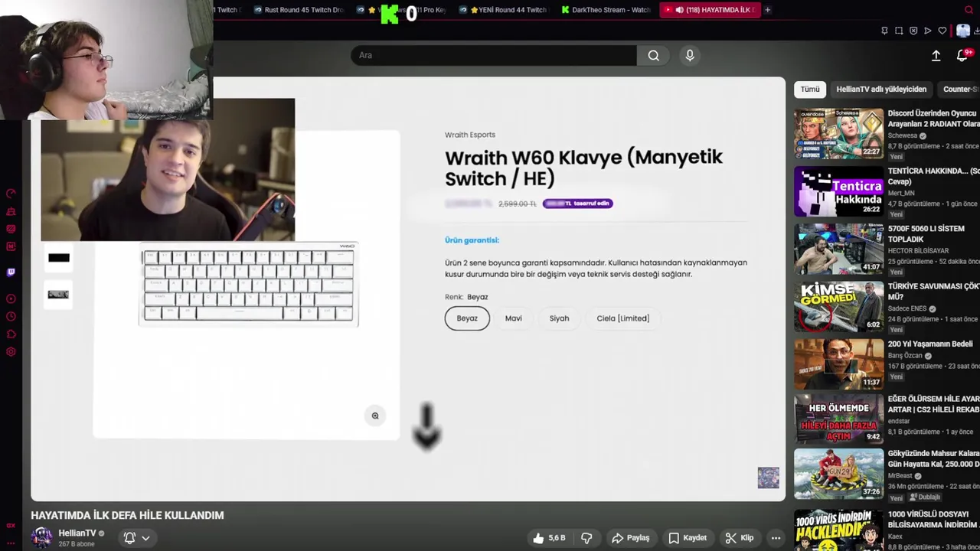Click the channel watermark in video corner

tap(768, 478)
